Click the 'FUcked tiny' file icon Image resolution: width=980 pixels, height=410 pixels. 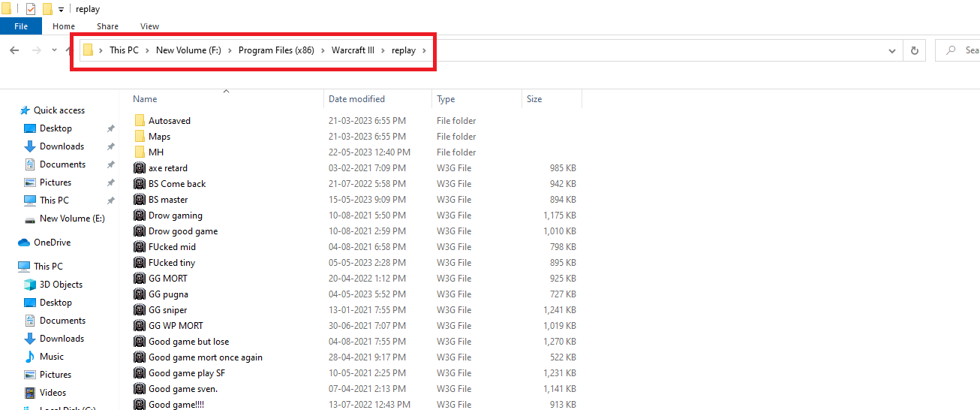click(x=140, y=263)
